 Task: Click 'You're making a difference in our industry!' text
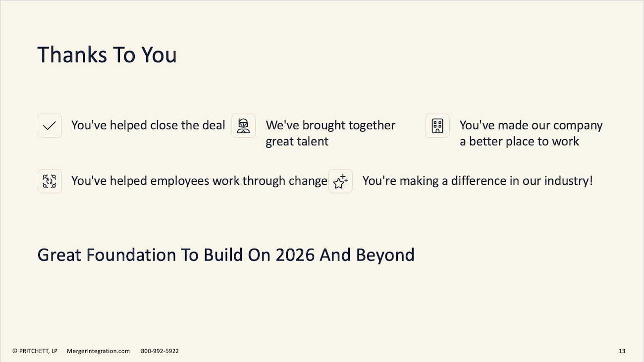pos(478,181)
